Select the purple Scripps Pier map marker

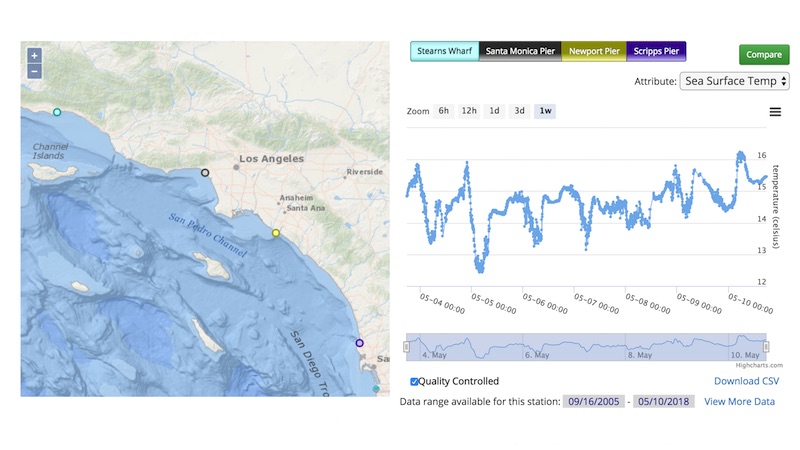coord(360,343)
